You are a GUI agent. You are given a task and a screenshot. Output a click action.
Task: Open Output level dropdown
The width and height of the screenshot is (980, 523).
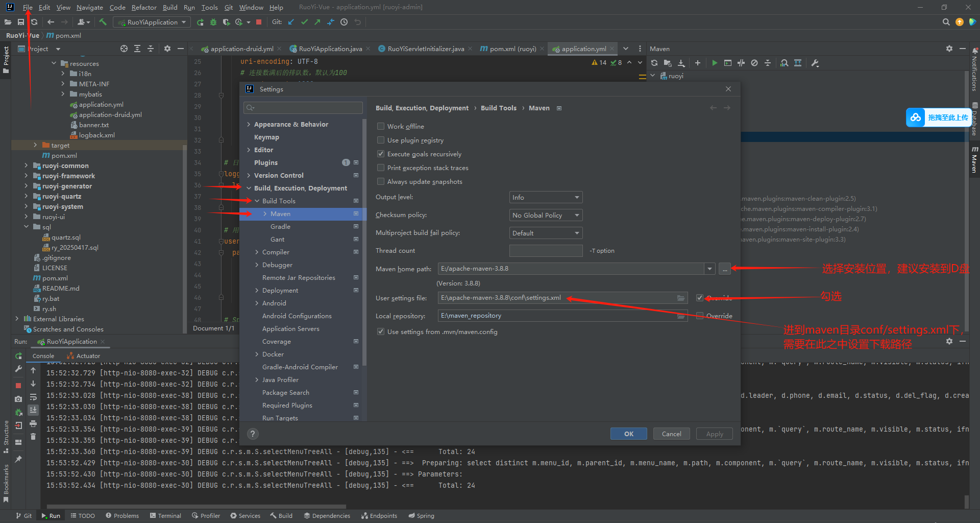(546, 197)
